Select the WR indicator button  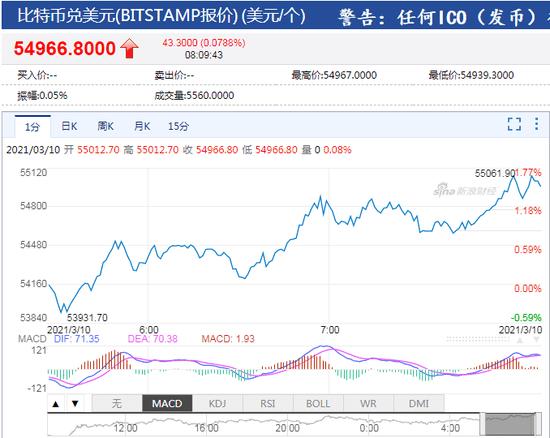pos(368,403)
